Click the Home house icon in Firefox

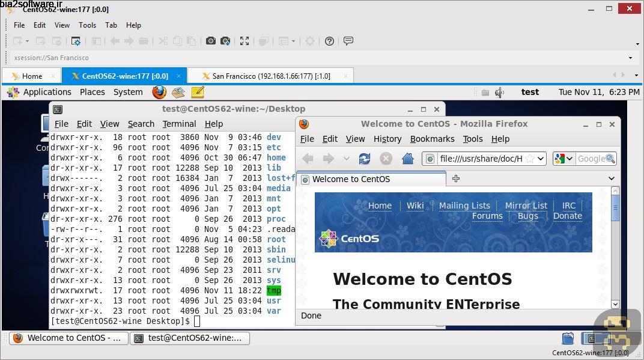click(x=409, y=158)
